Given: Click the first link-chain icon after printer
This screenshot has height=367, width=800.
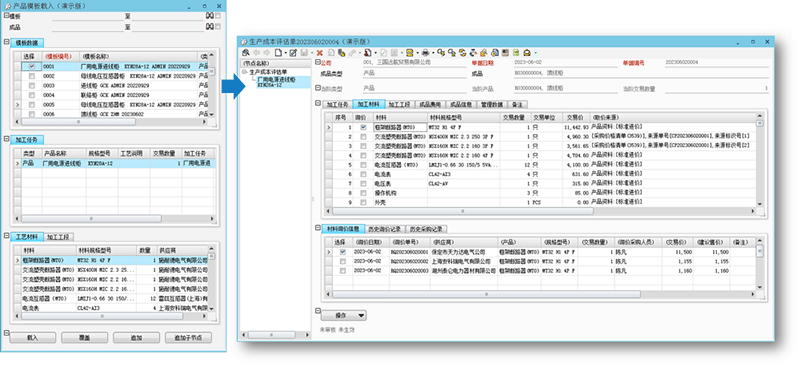Looking at the screenshot, I should pos(441,53).
